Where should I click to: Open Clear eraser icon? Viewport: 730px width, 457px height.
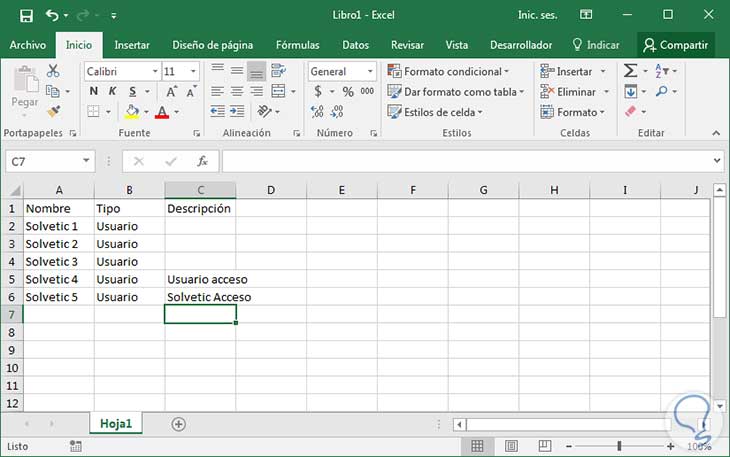[x=630, y=112]
